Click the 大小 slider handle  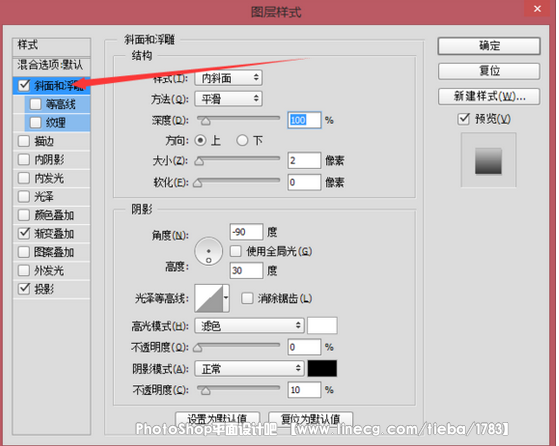coord(199,162)
